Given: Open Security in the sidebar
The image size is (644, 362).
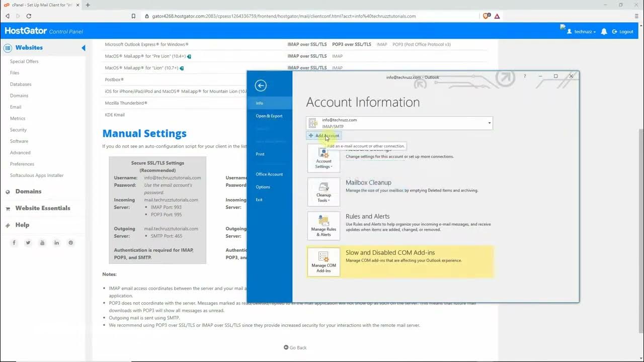Looking at the screenshot, I should tap(18, 130).
